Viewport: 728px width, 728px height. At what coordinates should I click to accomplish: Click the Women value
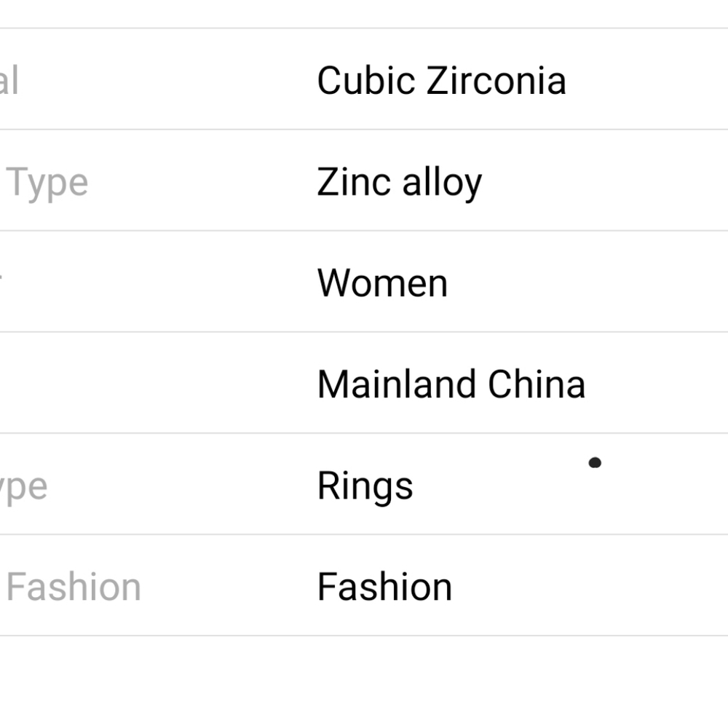(x=382, y=283)
